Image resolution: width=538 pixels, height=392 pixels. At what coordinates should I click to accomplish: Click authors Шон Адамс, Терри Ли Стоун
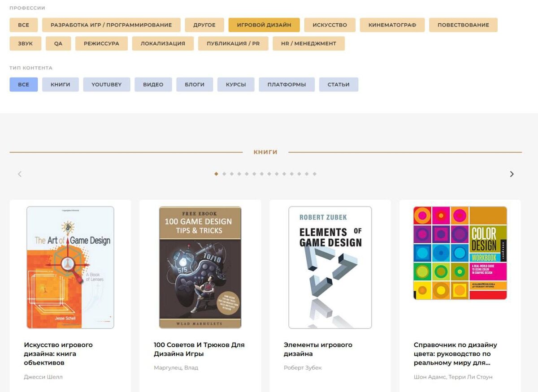click(x=453, y=377)
